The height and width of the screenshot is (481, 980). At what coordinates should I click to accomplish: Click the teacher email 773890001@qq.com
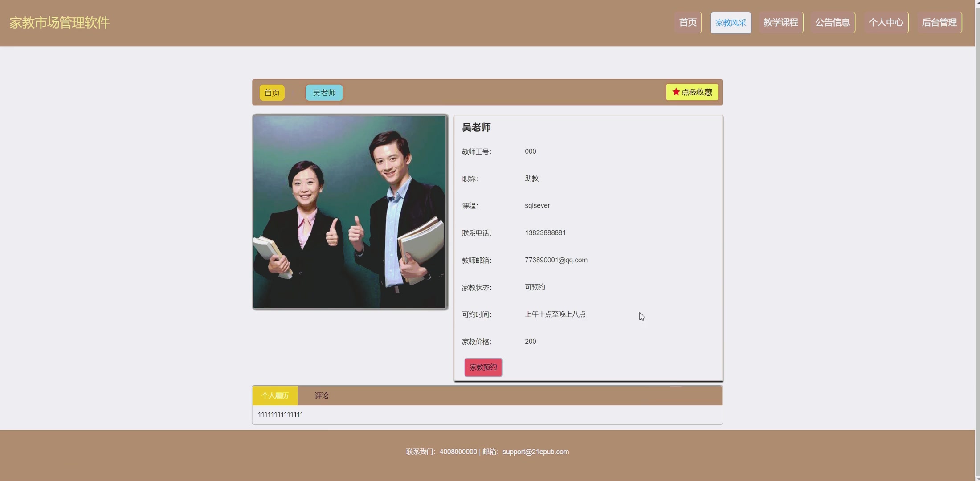click(x=555, y=260)
